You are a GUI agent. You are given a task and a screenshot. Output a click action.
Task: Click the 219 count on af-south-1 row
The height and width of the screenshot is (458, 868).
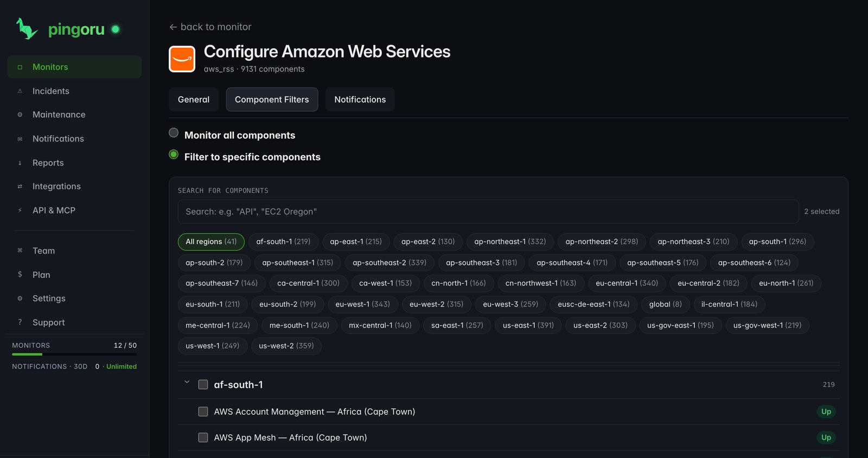point(829,385)
